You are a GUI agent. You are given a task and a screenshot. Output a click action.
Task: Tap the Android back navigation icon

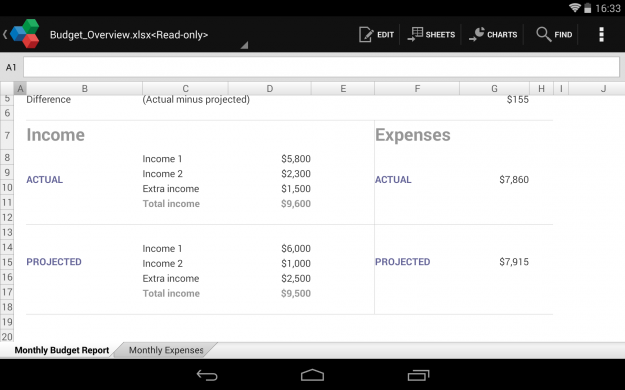tap(207, 375)
